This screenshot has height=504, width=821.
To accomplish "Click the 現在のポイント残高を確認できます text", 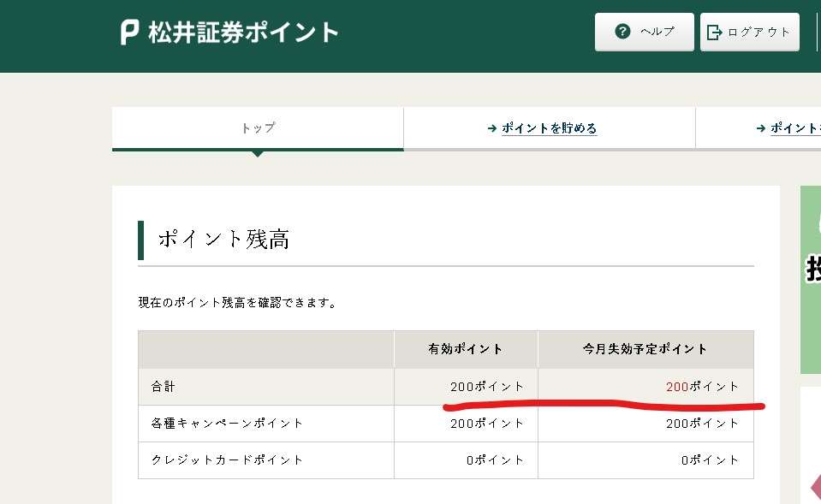I will [237, 303].
